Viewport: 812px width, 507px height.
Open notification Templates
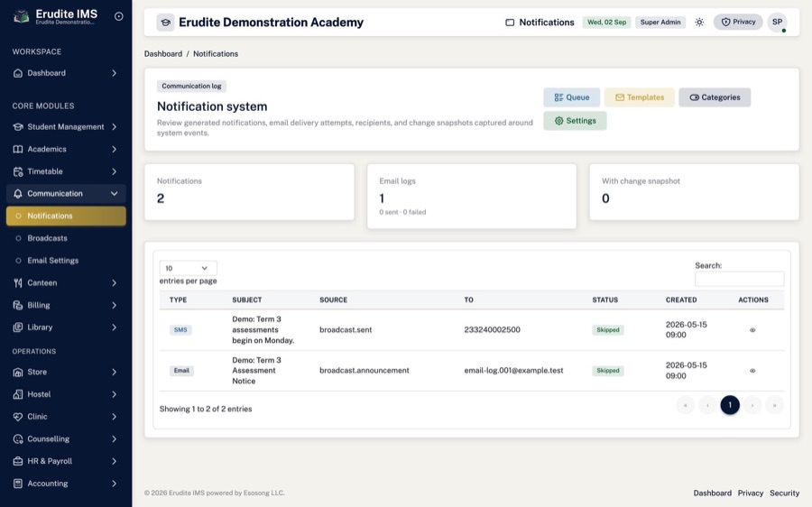[x=640, y=97]
